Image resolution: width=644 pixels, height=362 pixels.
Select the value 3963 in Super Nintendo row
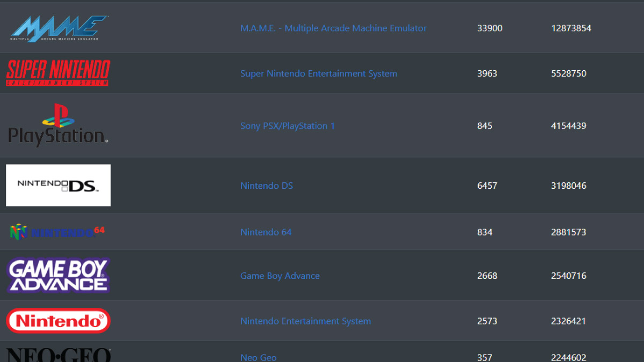[x=487, y=73]
